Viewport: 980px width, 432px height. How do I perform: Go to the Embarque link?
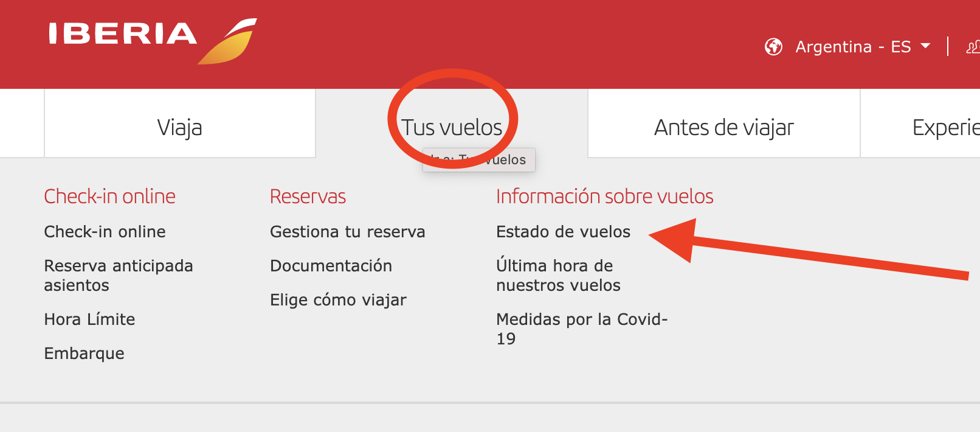click(x=84, y=354)
